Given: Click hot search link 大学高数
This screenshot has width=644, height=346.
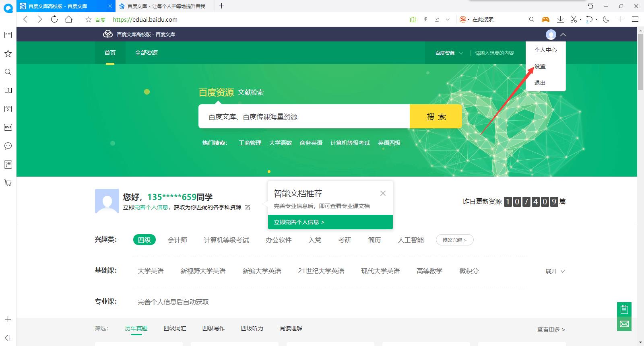Looking at the screenshot, I should tap(281, 143).
